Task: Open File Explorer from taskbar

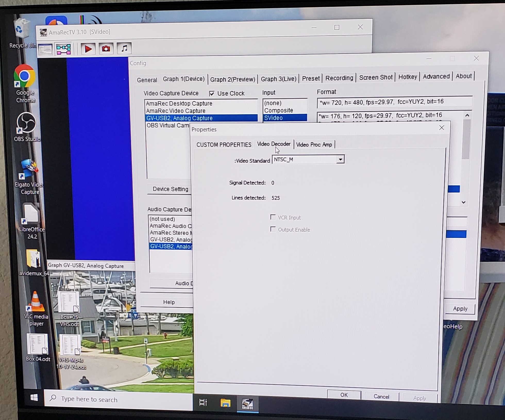Action: click(225, 402)
